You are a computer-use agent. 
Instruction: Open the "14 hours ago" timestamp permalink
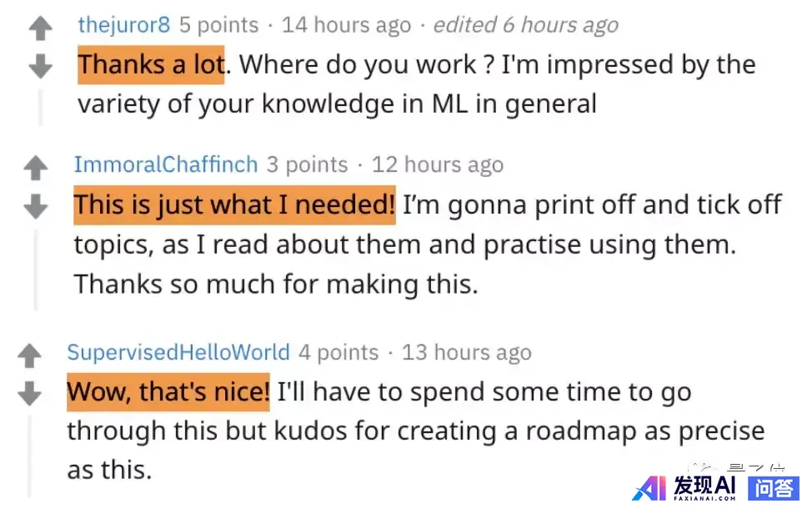[x=346, y=25]
